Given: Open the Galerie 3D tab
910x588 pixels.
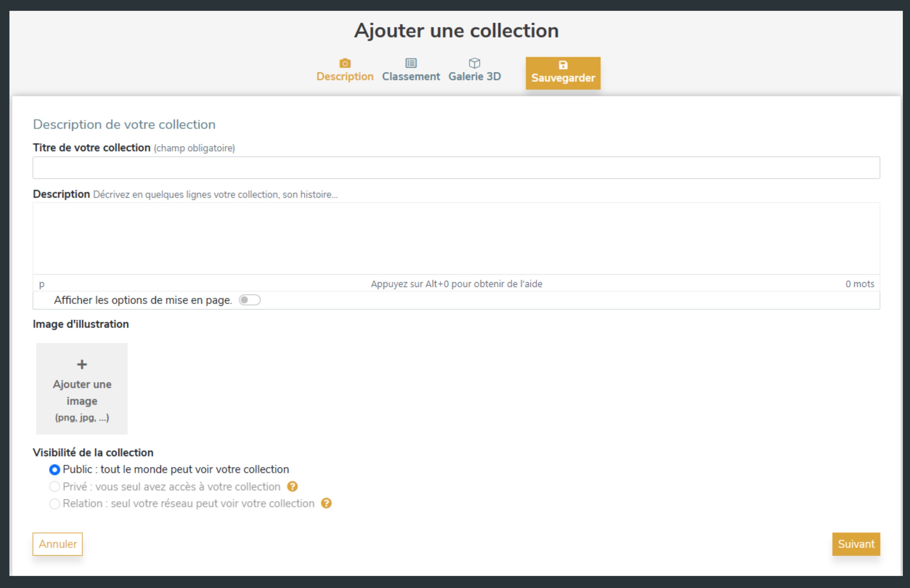Looking at the screenshot, I should tap(474, 71).
